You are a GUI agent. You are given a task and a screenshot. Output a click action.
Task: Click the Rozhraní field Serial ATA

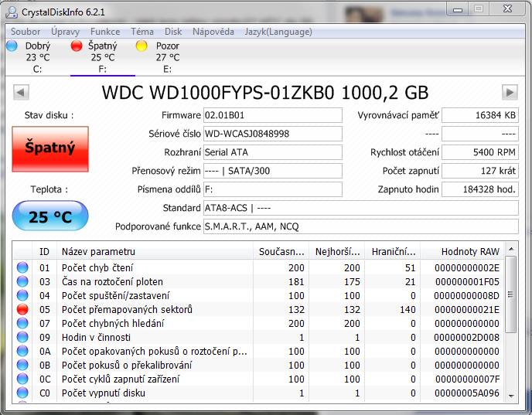pos(273,152)
